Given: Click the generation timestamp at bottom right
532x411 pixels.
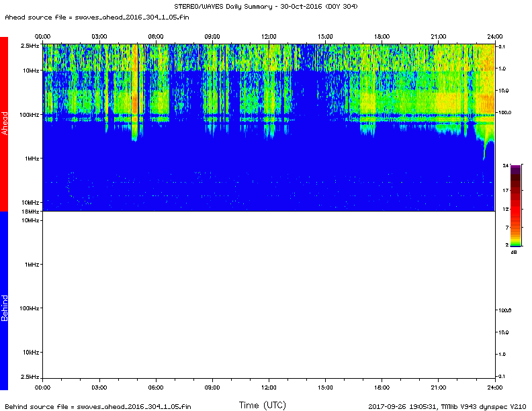Looking at the screenshot, I should point(447,406).
